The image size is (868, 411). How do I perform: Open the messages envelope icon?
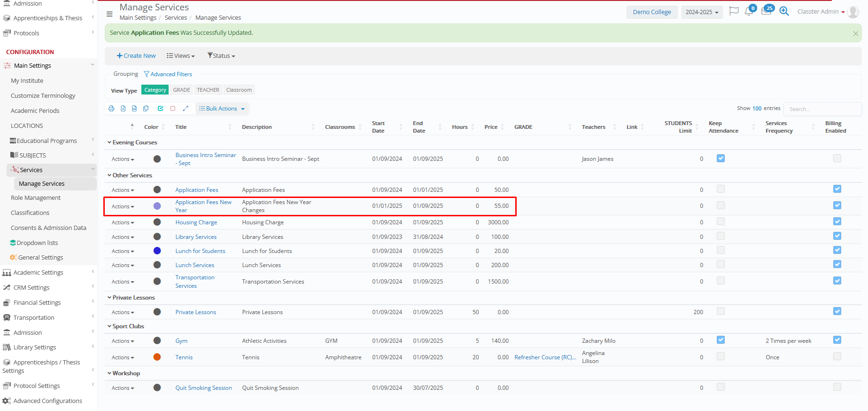(766, 11)
